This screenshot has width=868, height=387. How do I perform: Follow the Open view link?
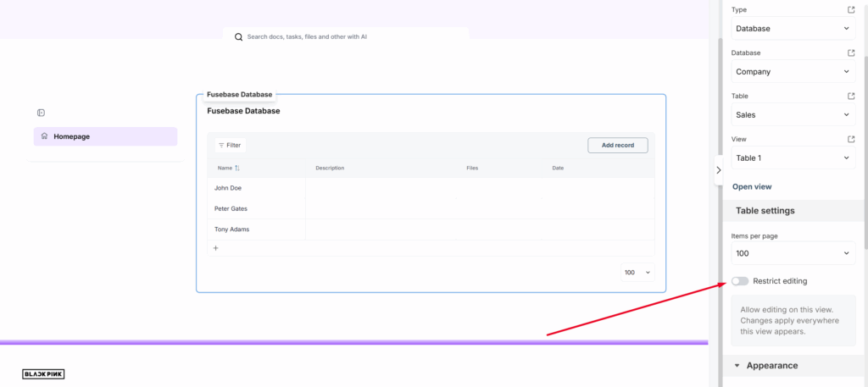(752, 186)
